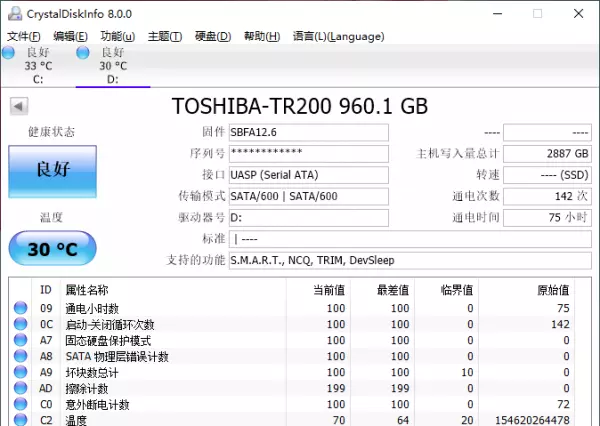The image size is (600, 426).
Task: Click status orb for A8 SATA row
Action: tap(21, 356)
